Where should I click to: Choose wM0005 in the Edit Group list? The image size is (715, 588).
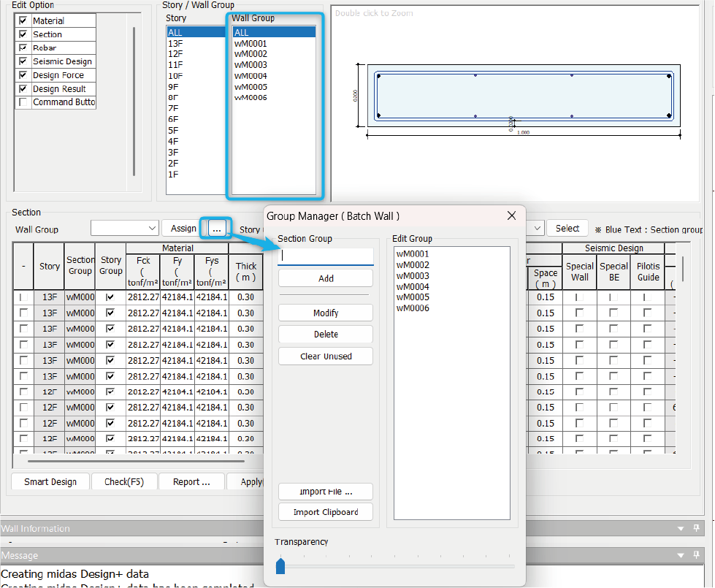pos(413,297)
